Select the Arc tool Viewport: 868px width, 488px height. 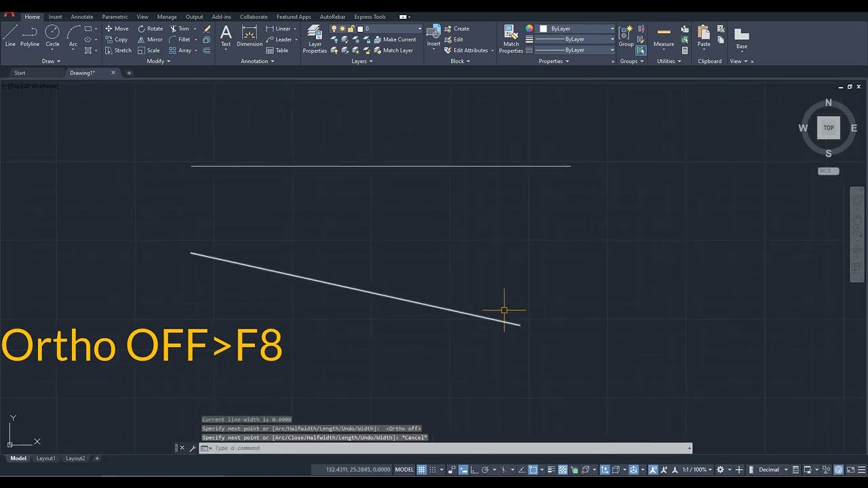(x=73, y=35)
